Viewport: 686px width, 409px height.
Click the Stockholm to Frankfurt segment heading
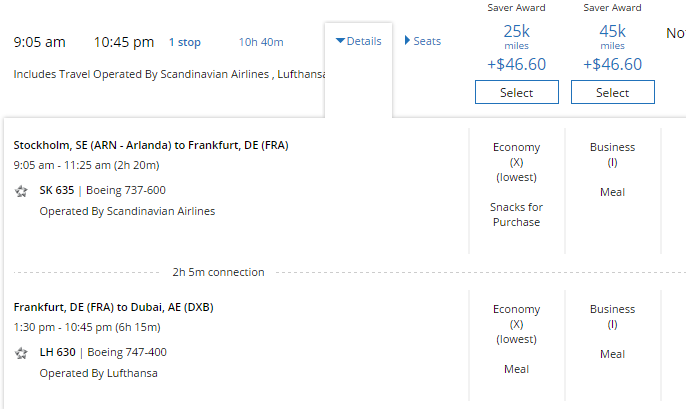pyautogui.click(x=151, y=145)
